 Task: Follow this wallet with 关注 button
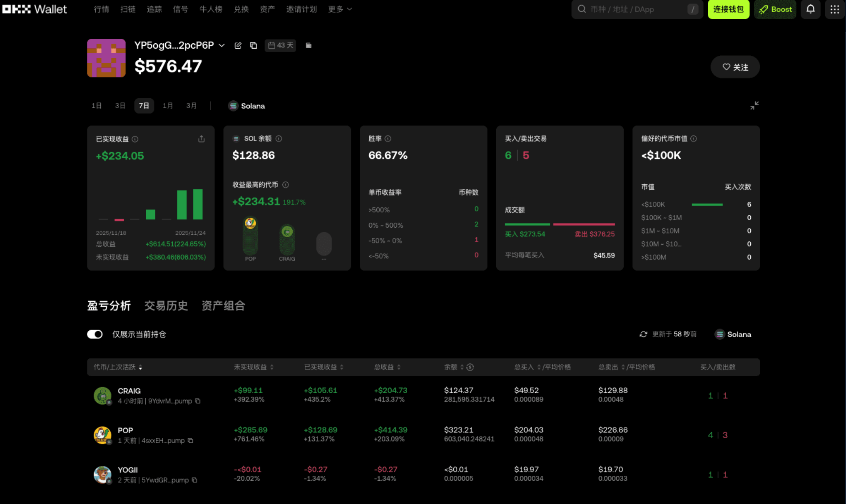[735, 67]
